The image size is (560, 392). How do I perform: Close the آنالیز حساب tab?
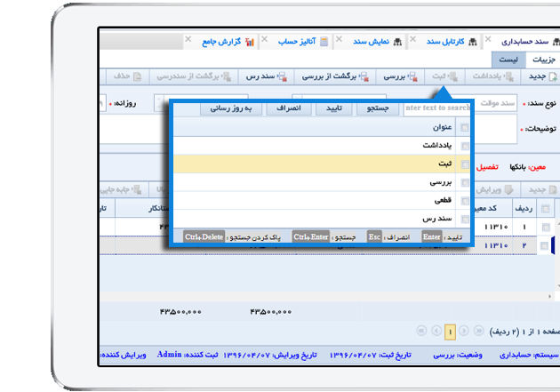pyautogui.click(x=264, y=39)
